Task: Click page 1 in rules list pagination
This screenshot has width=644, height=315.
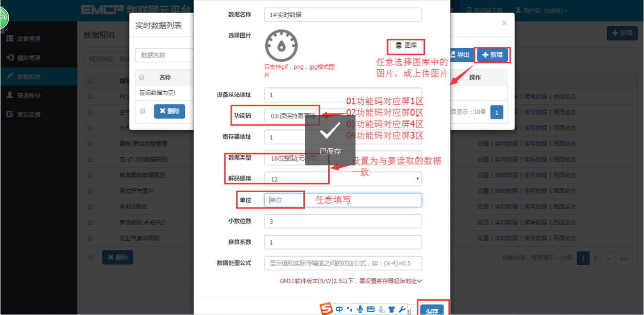Action: tap(583, 259)
